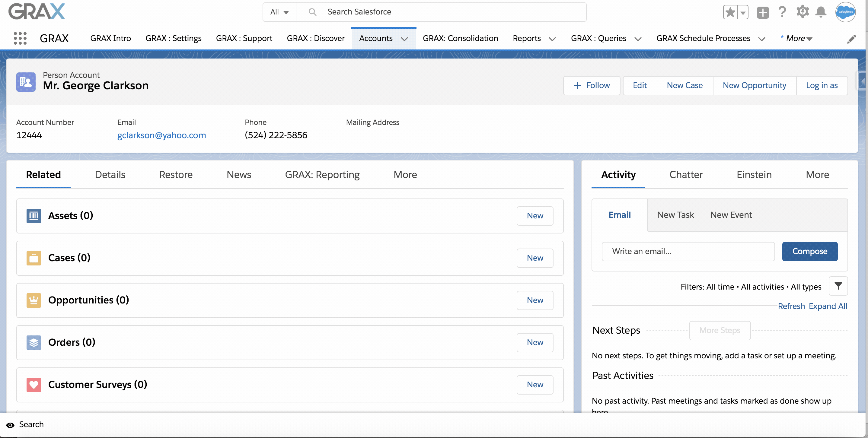
Task: Switch to GRAX: Reporting tab
Action: (322, 175)
